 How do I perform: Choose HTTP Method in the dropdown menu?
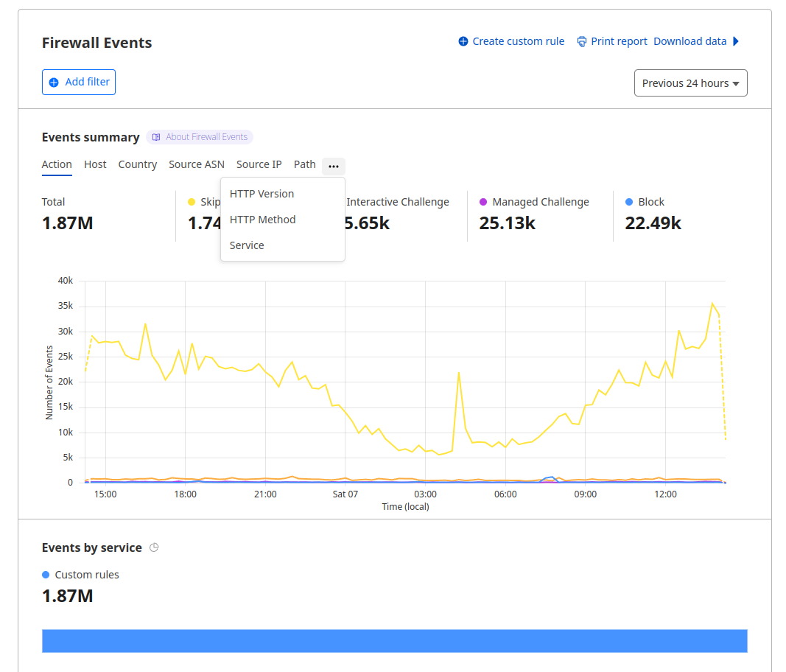[262, 220]
